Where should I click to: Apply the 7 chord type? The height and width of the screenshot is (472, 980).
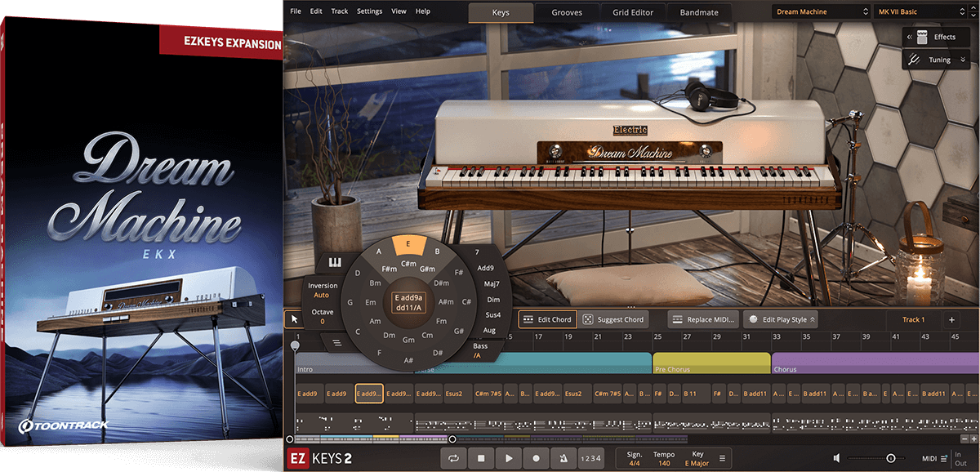click(x=476, y=252)
